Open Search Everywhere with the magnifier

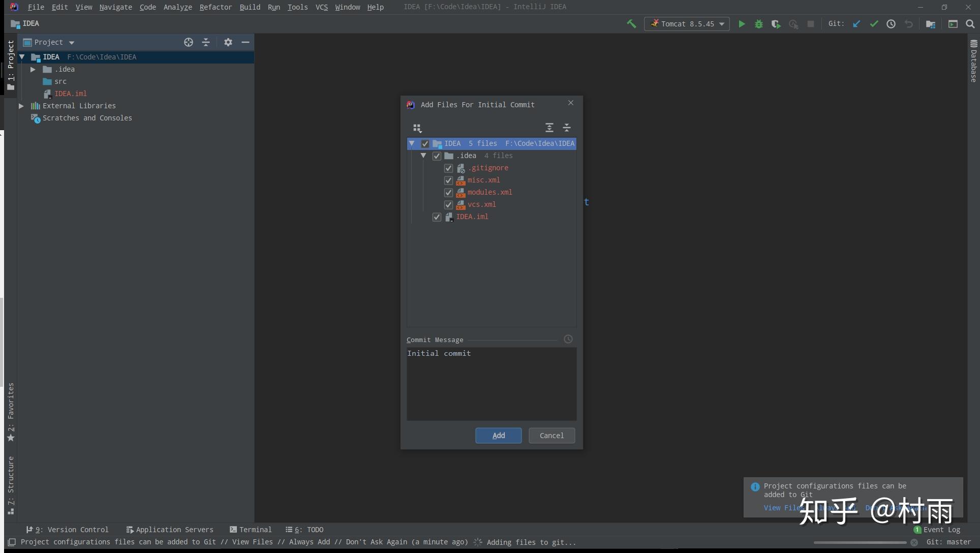coord(970,23)
